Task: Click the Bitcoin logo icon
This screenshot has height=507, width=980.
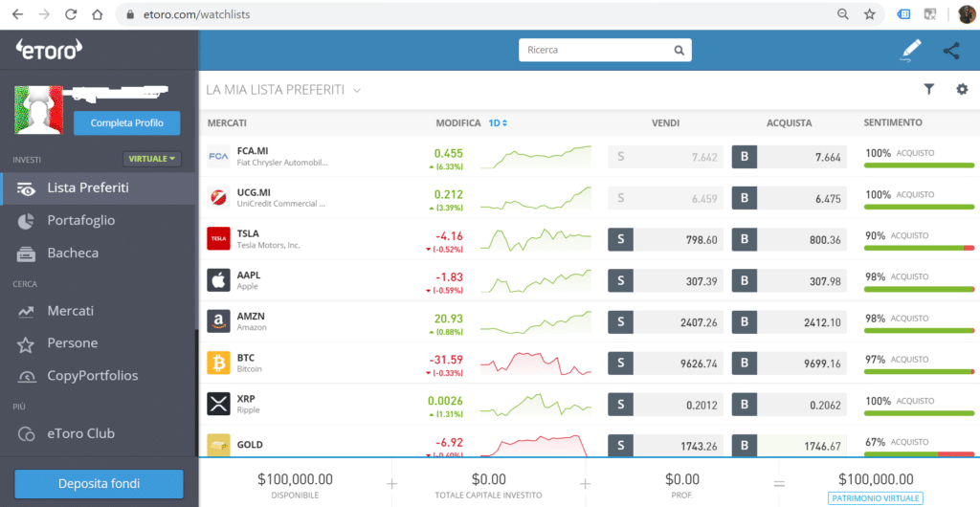Action: click(x=219, y=363)
